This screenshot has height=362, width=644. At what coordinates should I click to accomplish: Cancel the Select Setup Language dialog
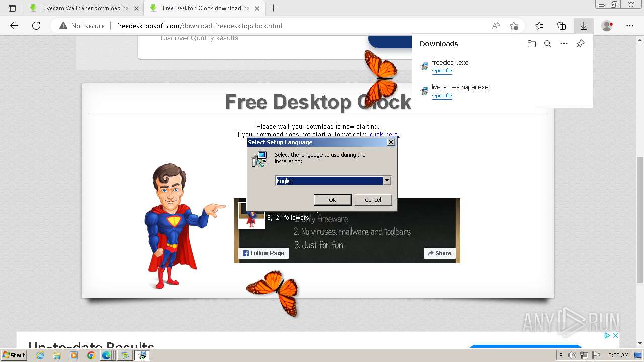click(x=373, y=200)
